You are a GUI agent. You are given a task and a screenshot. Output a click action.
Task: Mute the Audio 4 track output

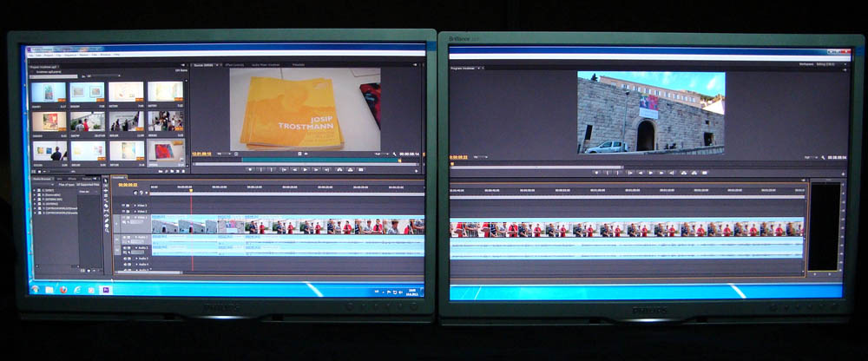coord(124,264)
